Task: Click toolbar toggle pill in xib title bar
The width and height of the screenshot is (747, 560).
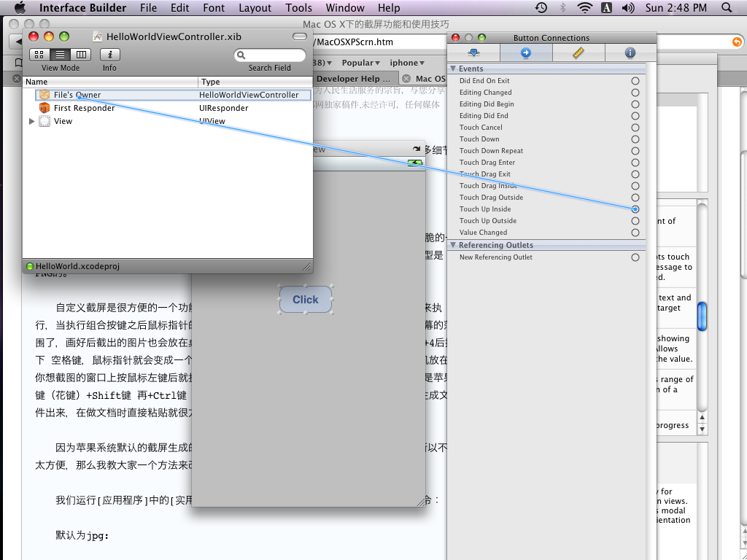Action: pos(300,36)
